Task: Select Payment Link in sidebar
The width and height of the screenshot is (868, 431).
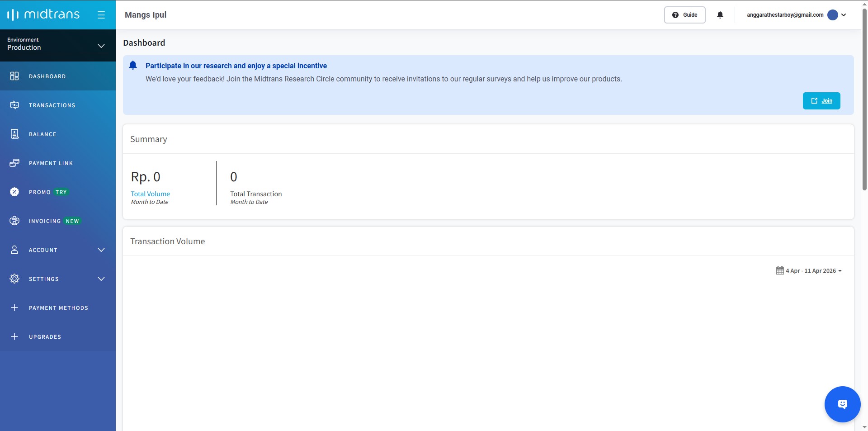Action: coord(51,163)
